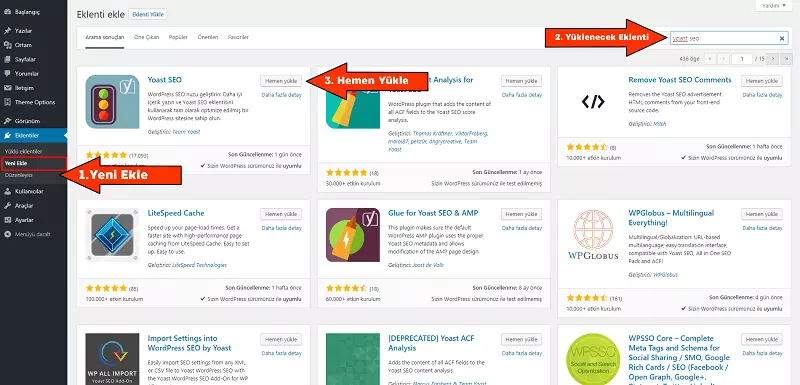Go to next results page arrow

tap(772, 59)
